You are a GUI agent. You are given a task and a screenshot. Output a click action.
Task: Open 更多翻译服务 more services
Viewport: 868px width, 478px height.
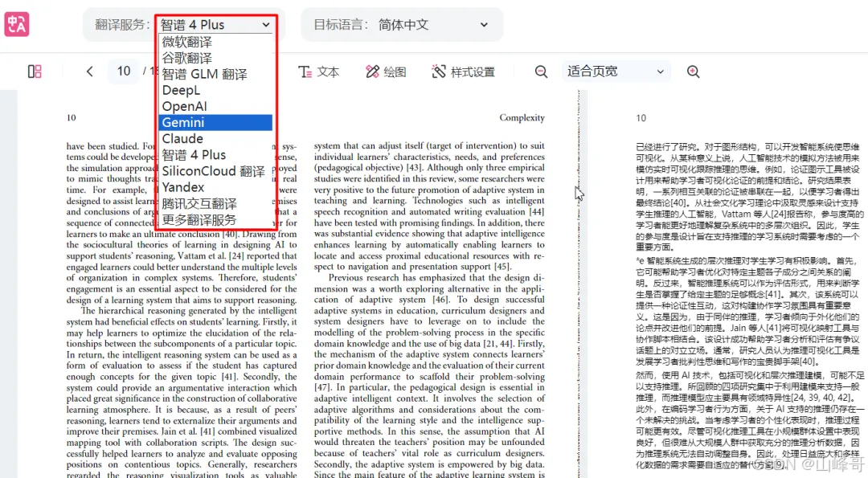(215, 219)
